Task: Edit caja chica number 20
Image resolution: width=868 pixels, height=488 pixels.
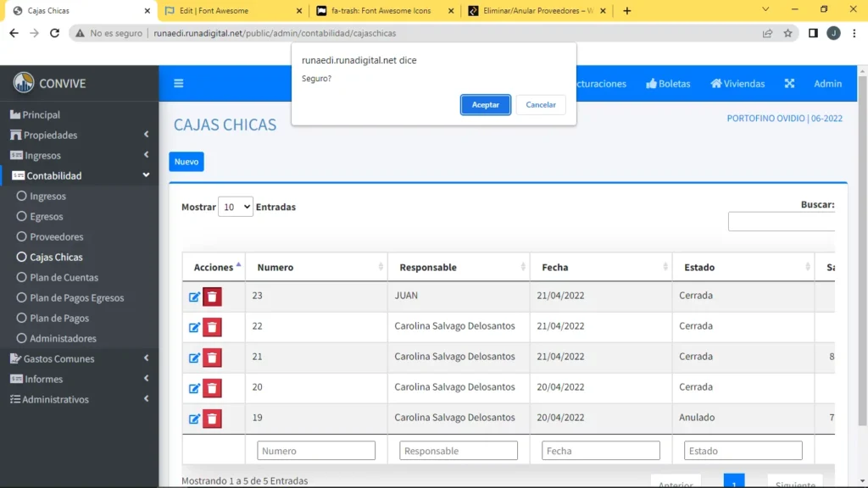Action: 194,388
